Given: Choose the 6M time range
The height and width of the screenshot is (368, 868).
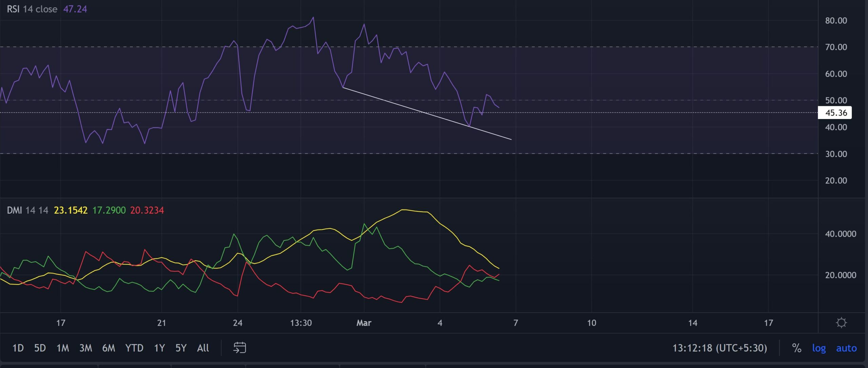Looking at the screenshot, I should (x=108, y=348).
